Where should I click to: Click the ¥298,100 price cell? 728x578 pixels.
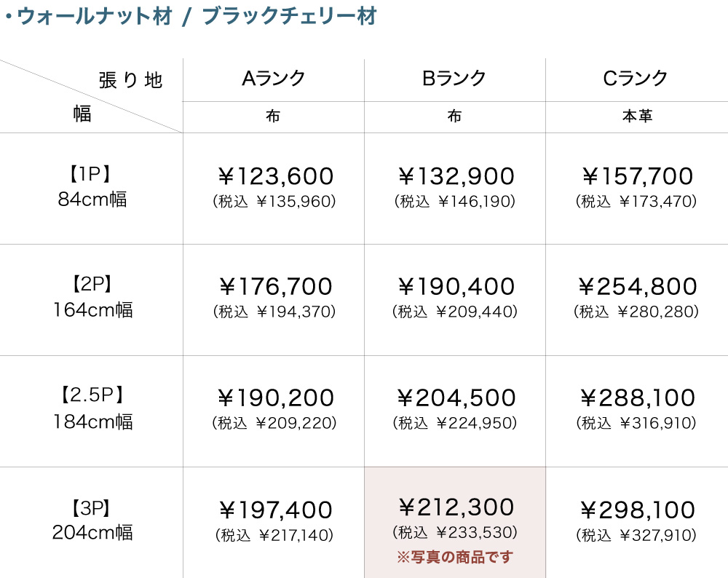(637, 520)
